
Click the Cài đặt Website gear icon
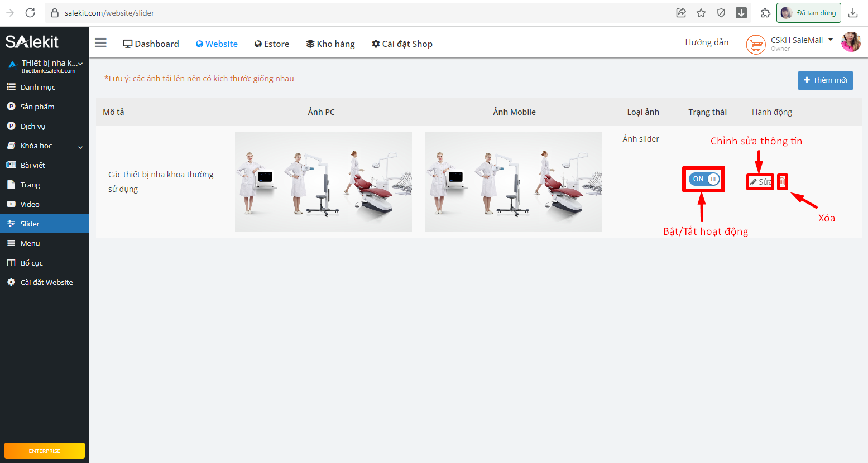coord(11,282)
